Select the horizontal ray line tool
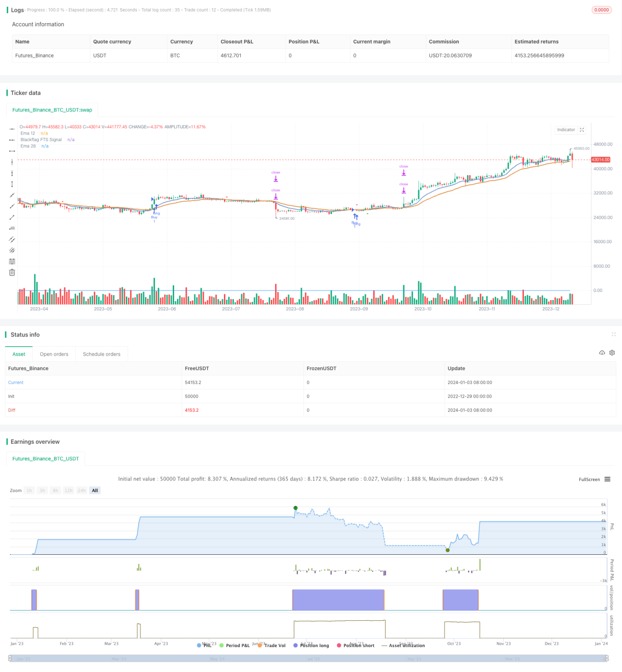The width and height of the screenshot is (622, 672). pos(12,140)
